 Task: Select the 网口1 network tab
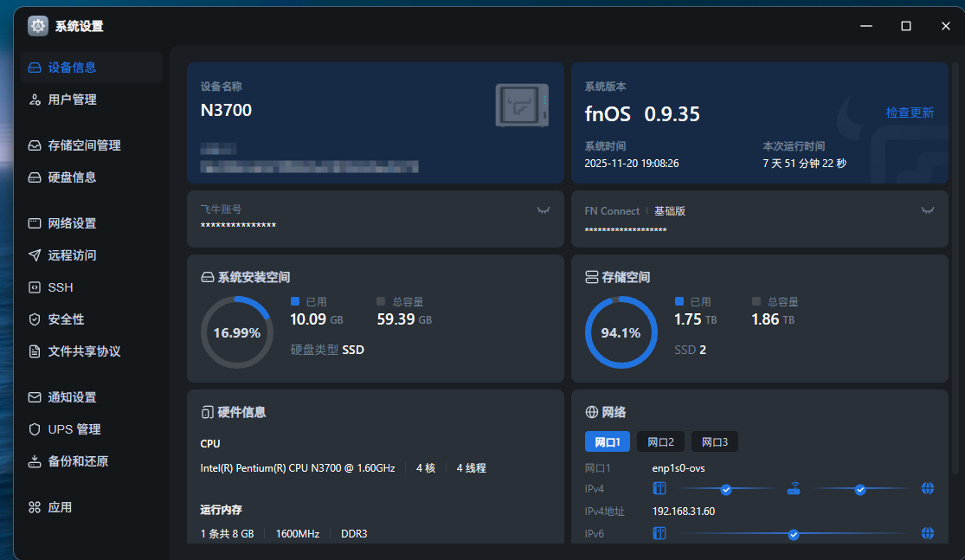coord(607,442)
